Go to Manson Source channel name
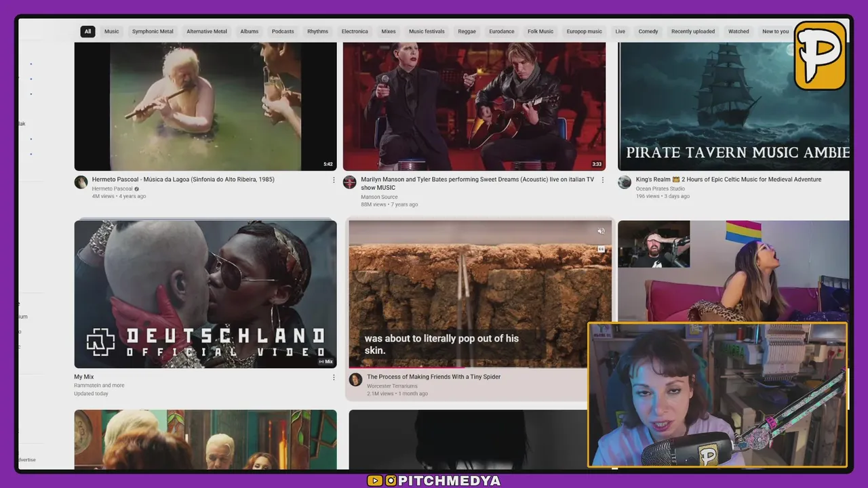The height and width of the screenshot is (488, 868). (x=379, y=197)
